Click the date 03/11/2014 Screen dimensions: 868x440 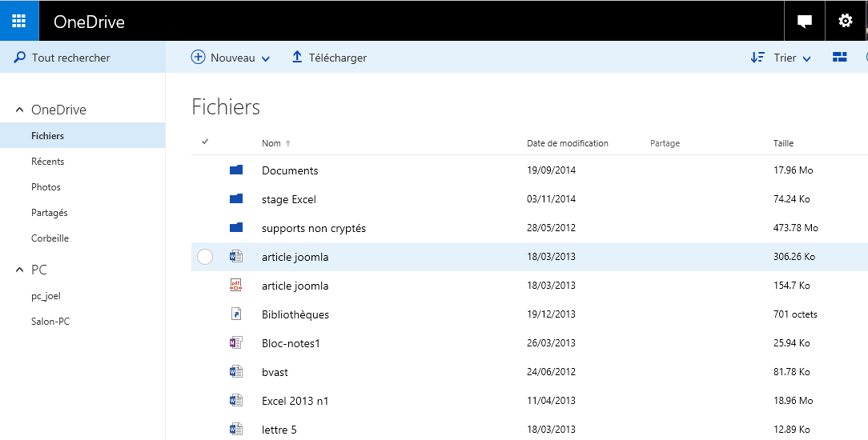point(552,199)
